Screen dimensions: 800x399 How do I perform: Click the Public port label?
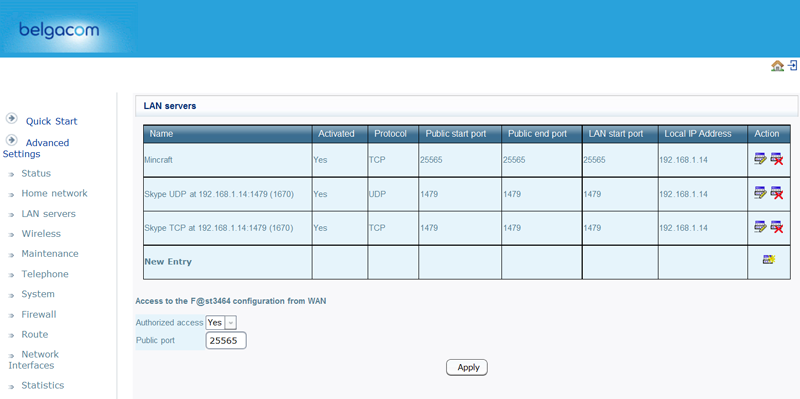[x=155, y=340]
